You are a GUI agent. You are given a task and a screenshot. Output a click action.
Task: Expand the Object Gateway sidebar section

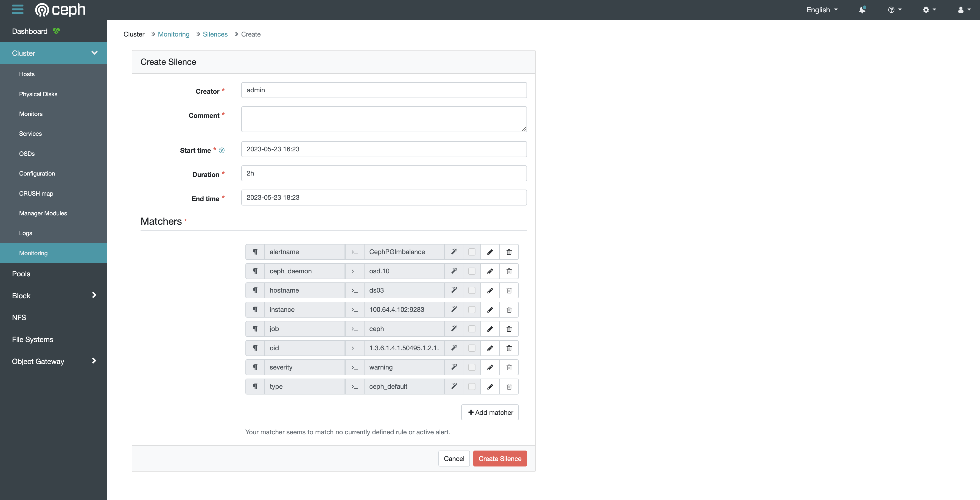pos(53,361)
